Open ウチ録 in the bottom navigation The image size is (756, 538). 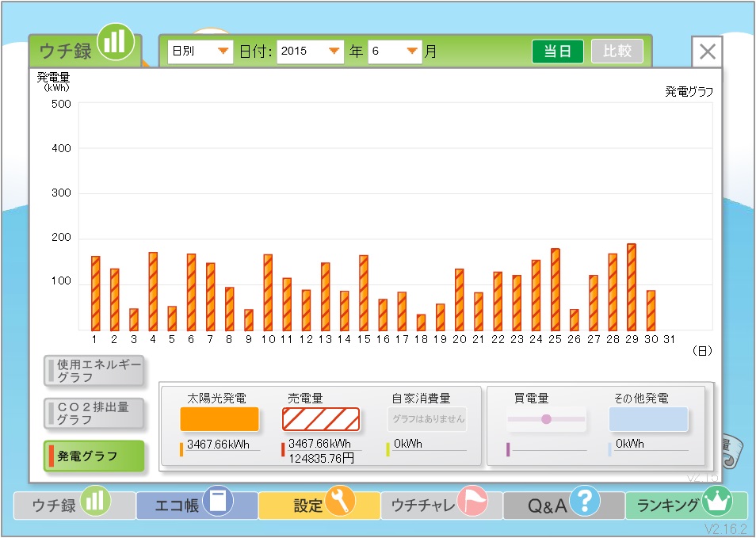click(74, 505)
